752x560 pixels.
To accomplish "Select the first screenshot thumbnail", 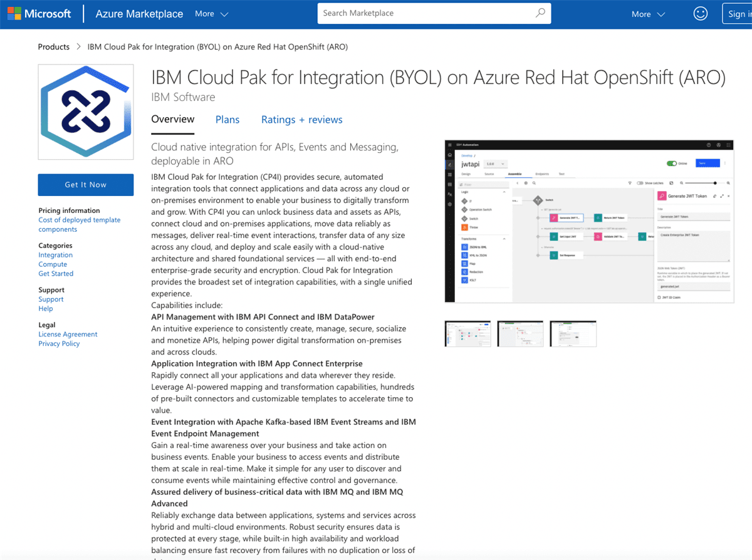I will (467, 333).
